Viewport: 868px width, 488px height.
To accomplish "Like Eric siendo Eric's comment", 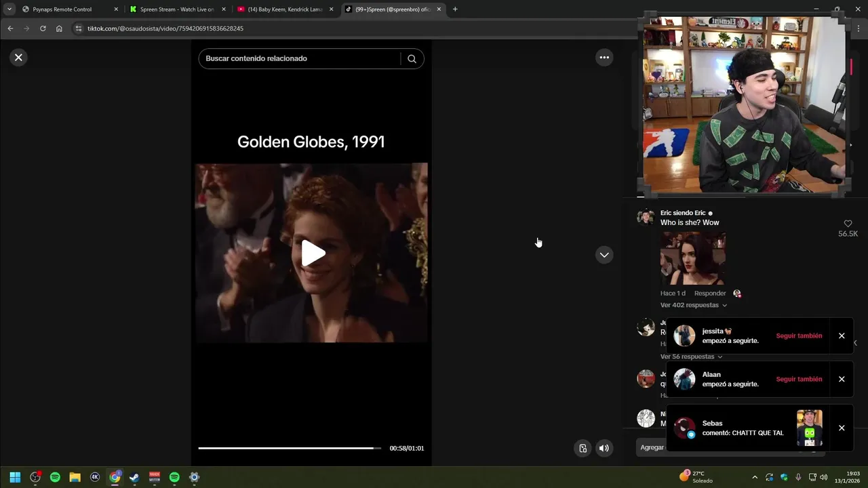I will point(848,224).
